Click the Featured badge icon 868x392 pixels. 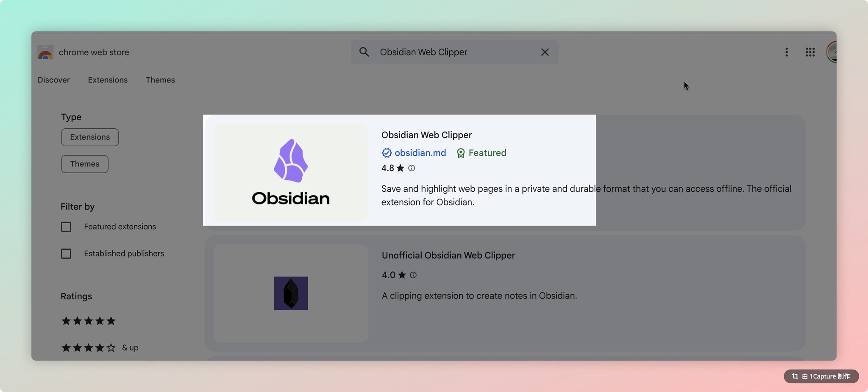pyautogui.click(x=461, y=153)
